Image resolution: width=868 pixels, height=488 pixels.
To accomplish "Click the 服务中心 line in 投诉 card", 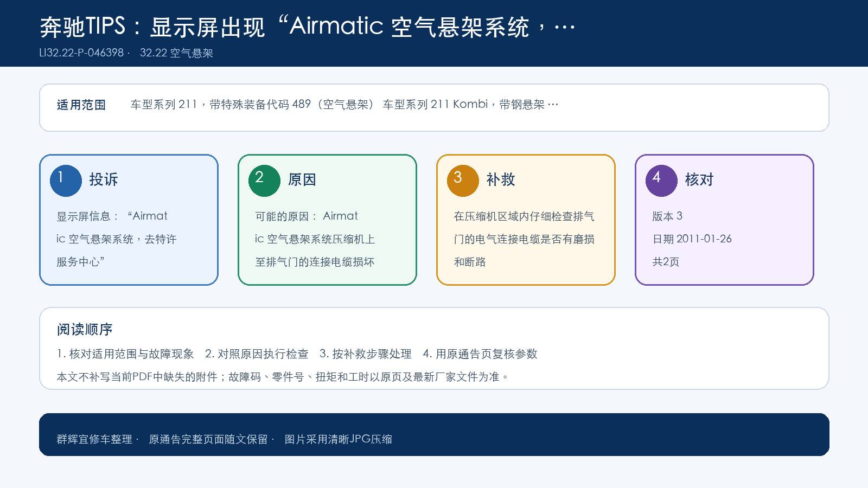I will (81, 261).
